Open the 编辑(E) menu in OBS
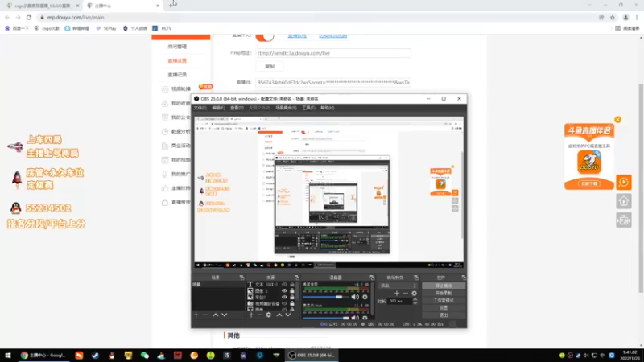Image resolution: width=644 pixels, height=362 pixels. (x=218, y=108)
